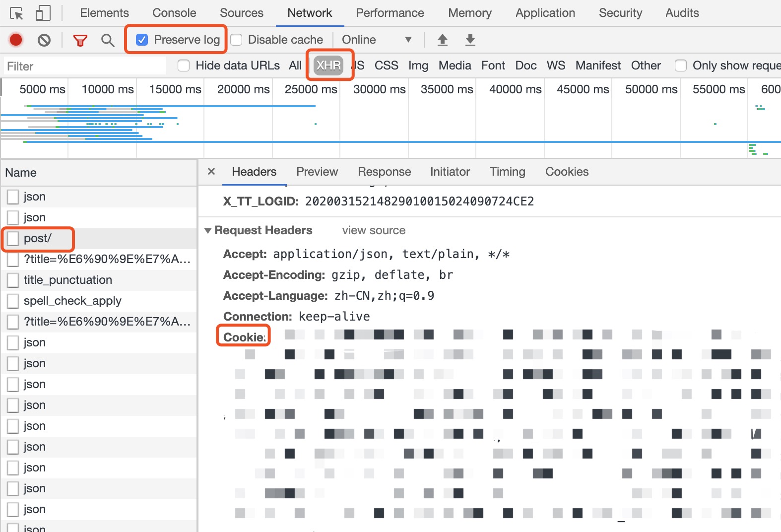Select the Headers detail tab

[254, 172]
